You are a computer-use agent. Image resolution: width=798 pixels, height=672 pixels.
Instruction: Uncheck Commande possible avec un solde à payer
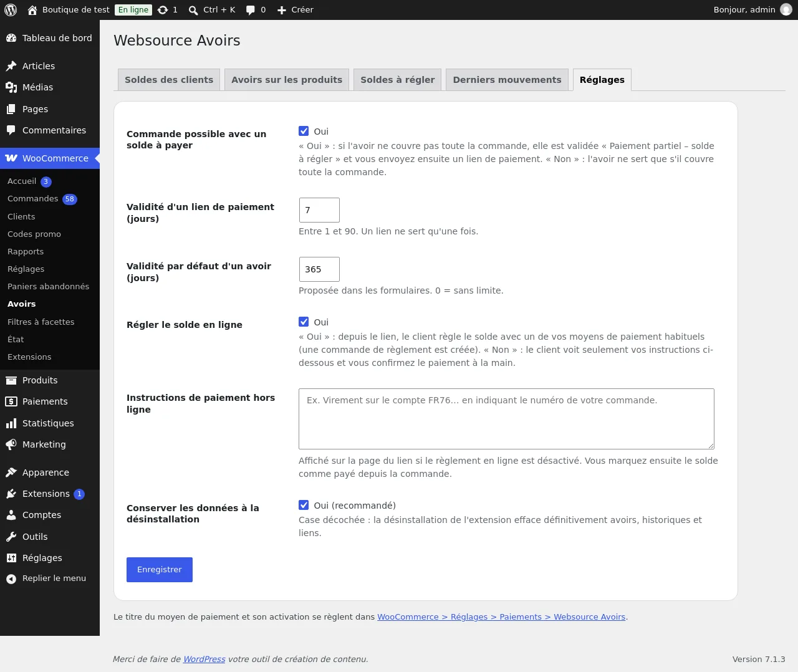304,131
